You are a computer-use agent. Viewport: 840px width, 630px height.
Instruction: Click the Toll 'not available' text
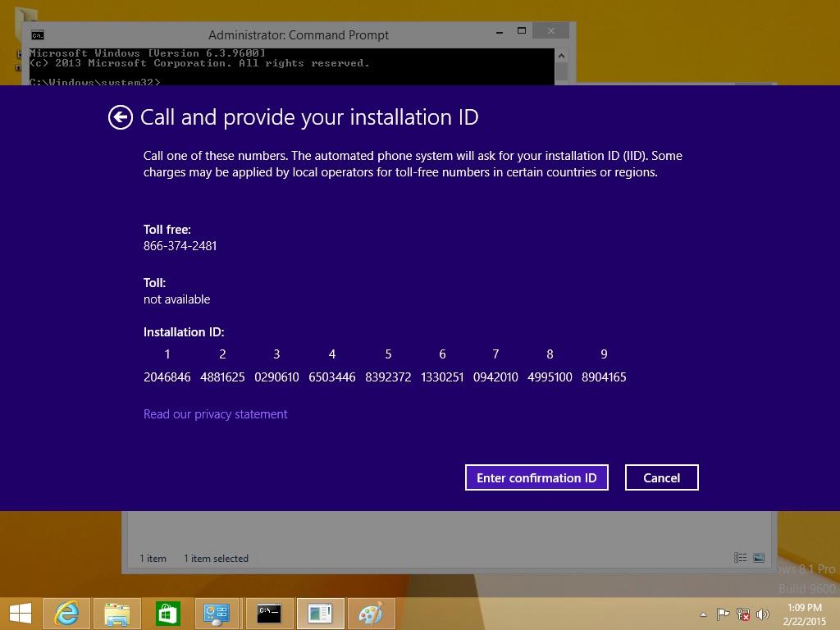tap(177, 299)
